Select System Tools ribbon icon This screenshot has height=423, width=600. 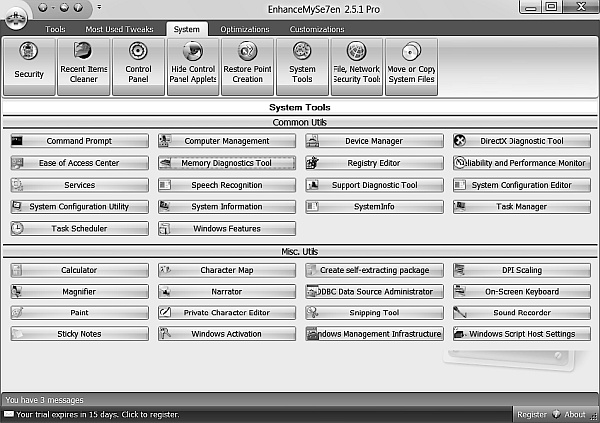[x=302, y=66]
